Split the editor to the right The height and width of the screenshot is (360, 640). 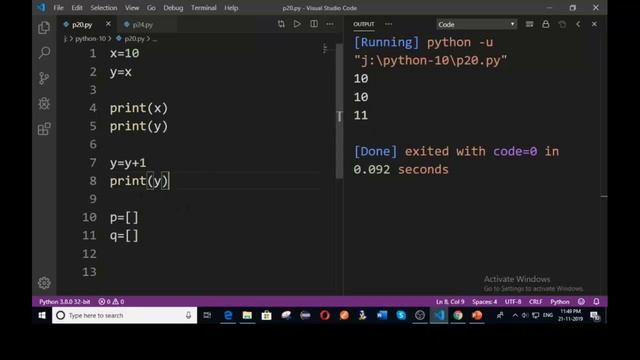pos(314,24)
